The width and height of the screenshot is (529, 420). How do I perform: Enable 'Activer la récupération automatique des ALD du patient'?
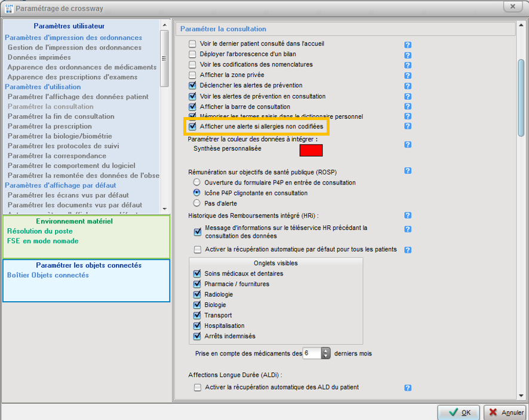tap(198, 387)
